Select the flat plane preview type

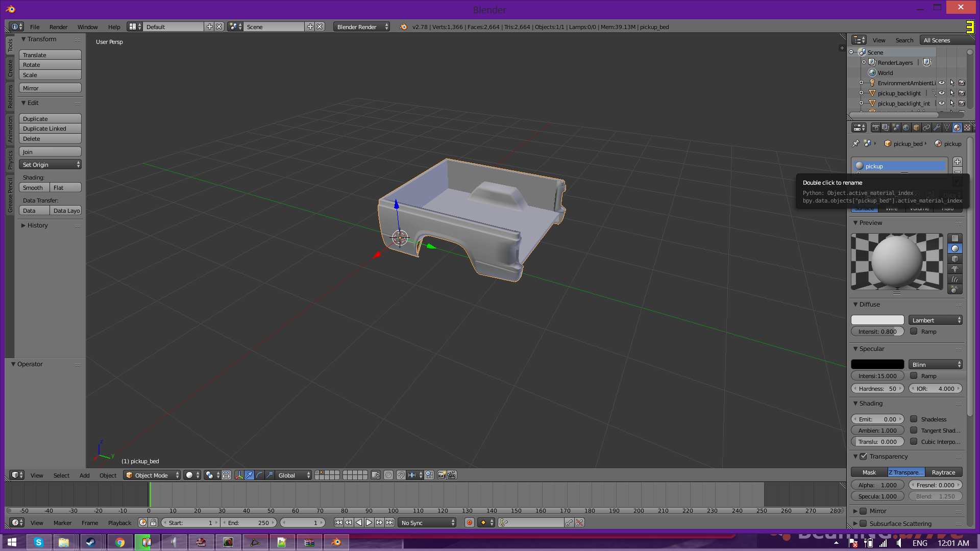(954, 238)
